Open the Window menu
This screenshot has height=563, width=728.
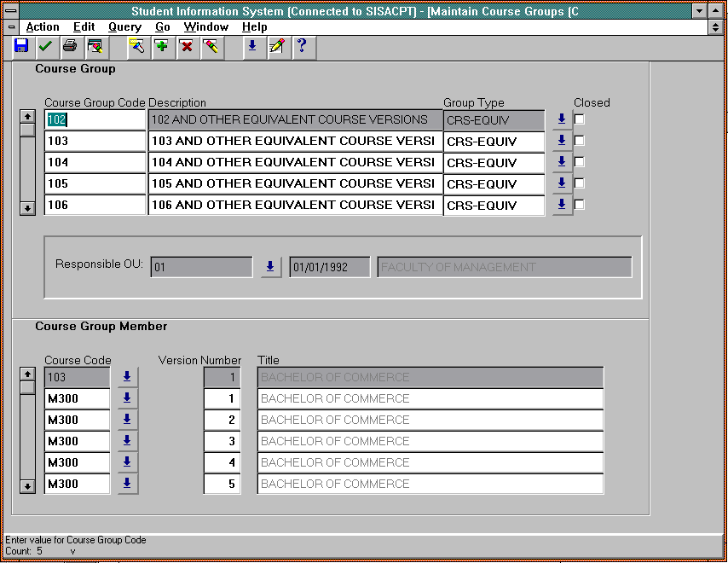click(x=205, y=27)
